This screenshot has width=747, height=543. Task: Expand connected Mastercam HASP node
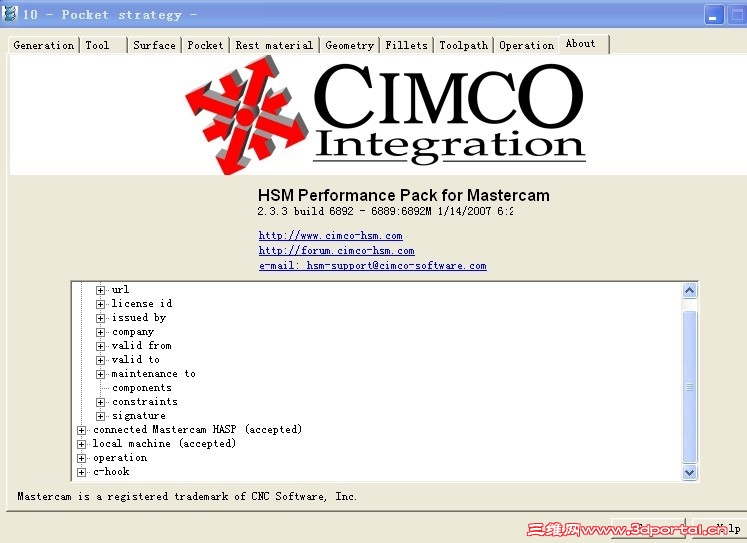(81, 430)
